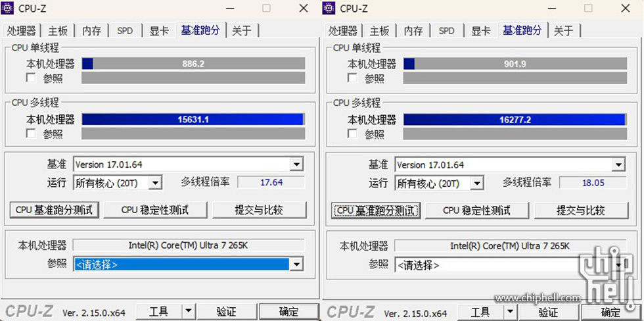This screenshot has width=644, height=321.
Task: Switch to SPD tab in left window
Action: coord(125,31)
